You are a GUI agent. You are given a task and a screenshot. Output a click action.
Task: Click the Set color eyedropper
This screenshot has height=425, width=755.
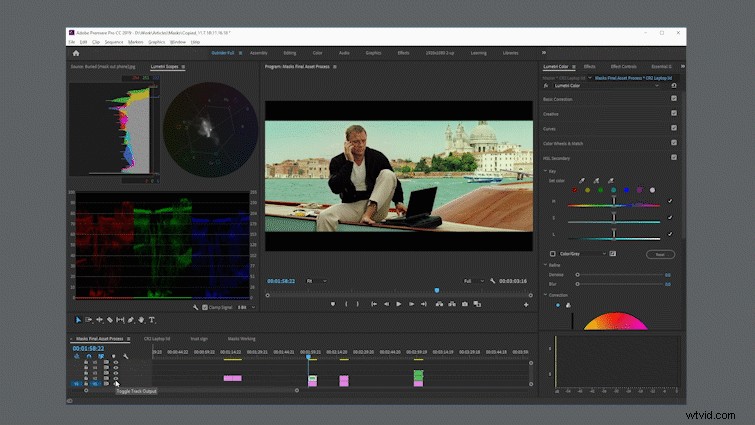pyautogui.click(x=582, y=181)
